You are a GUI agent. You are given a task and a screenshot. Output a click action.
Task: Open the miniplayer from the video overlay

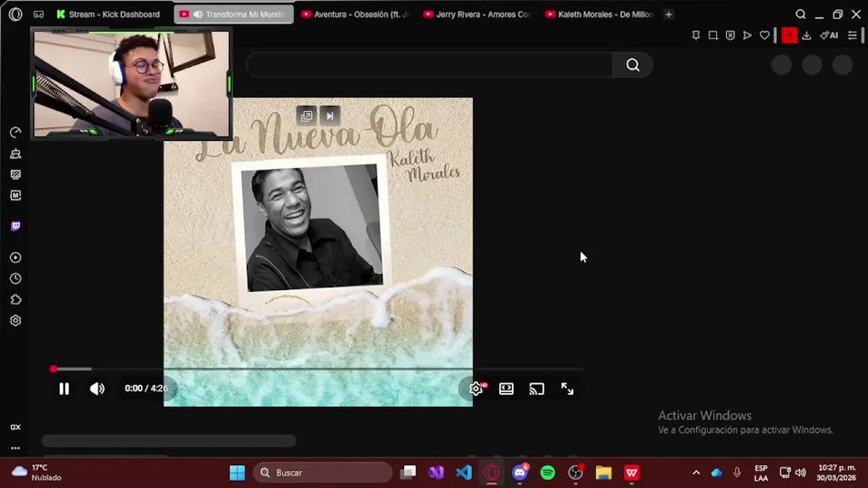coord(307,116)
